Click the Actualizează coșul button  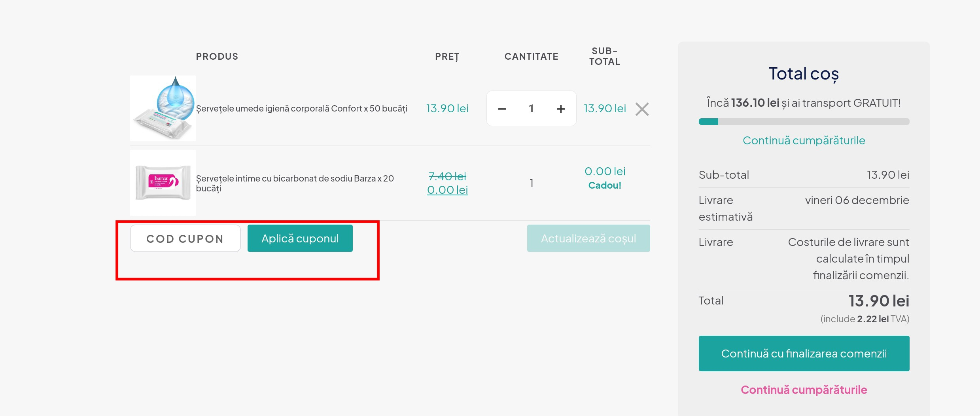(588, 238)
